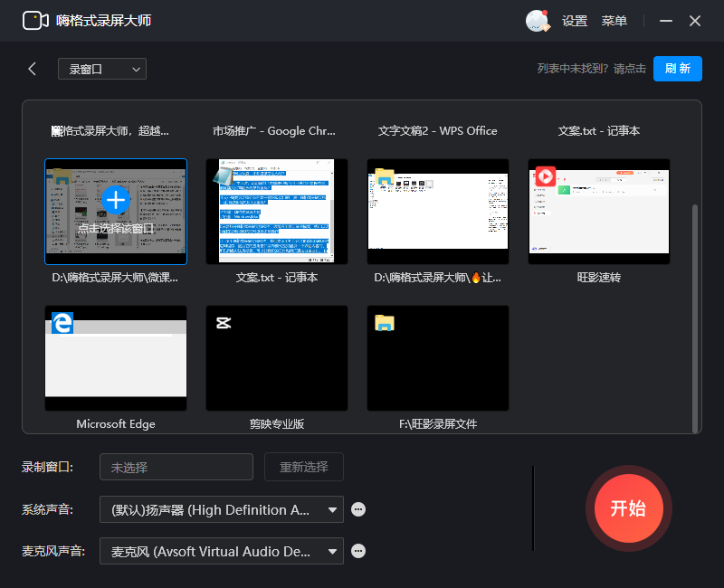Select the 文案.txt 记事本 window thumbnail

[x=276, y=211]
